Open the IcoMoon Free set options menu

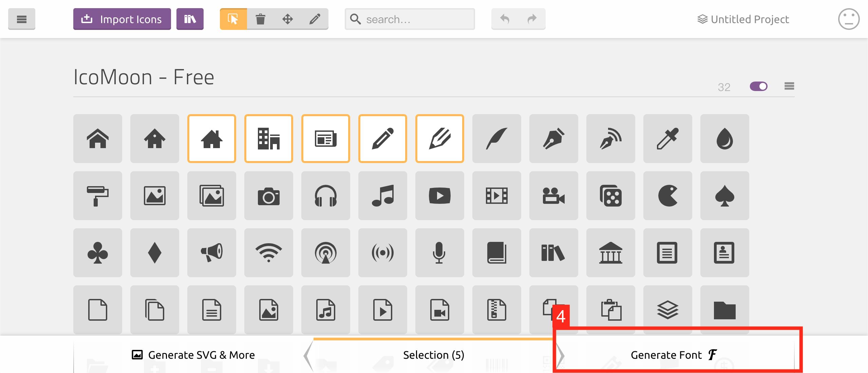[789, 86]
